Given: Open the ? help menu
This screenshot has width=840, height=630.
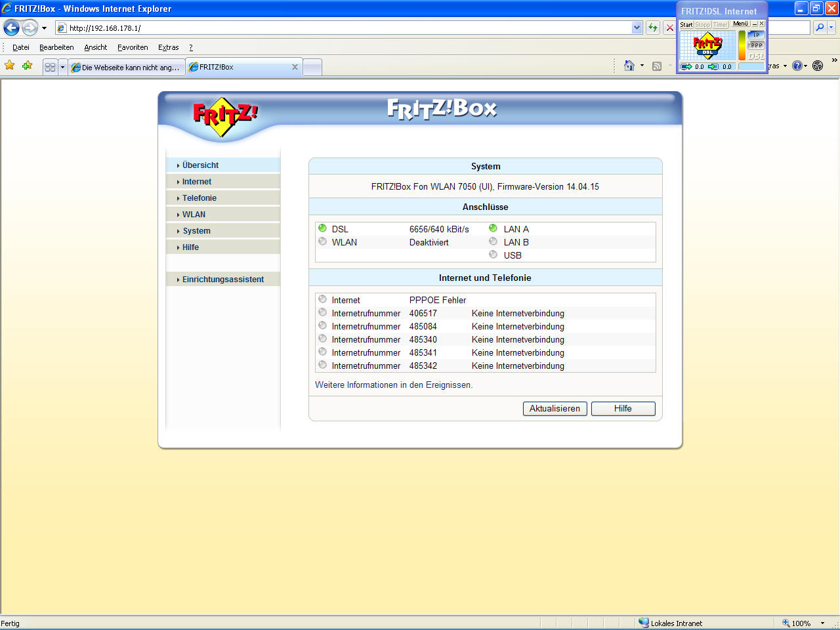Looking at the screenshot, I should [x=191, y=47].
